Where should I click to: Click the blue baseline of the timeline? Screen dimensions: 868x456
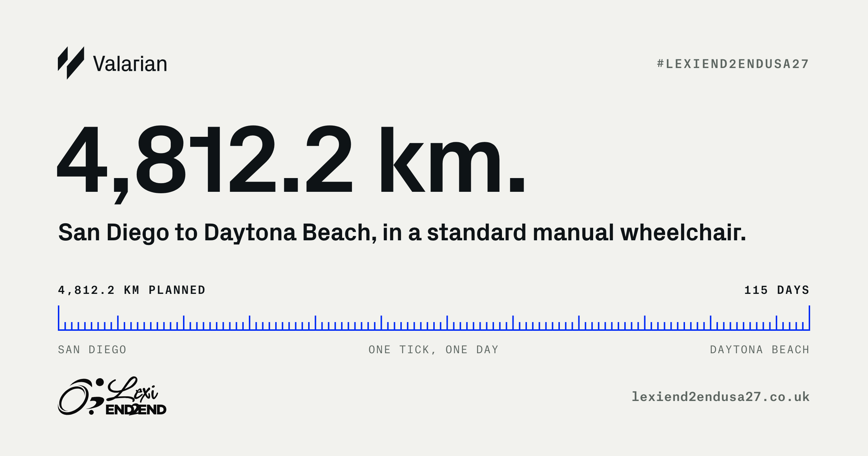coord(434,330)
